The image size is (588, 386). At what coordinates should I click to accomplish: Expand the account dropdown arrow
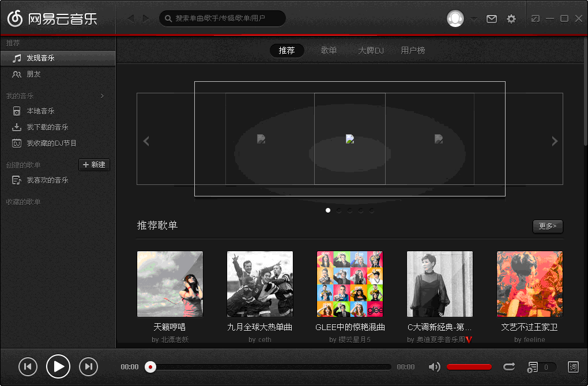click(x=473, y=19)
